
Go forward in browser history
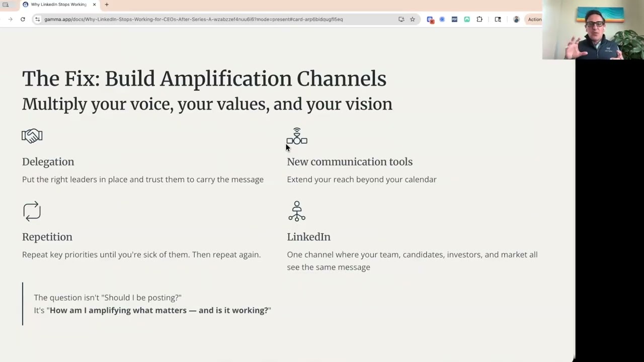(x=10, y=19)
